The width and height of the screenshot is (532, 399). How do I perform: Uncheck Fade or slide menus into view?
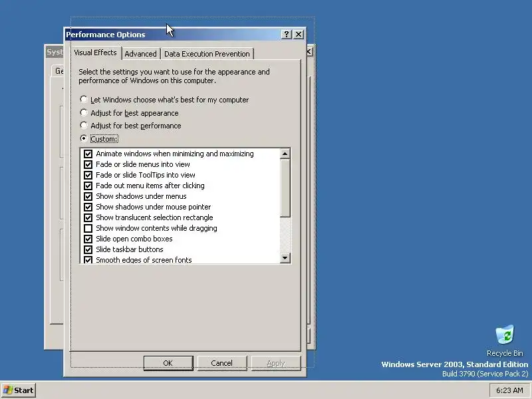88,164
